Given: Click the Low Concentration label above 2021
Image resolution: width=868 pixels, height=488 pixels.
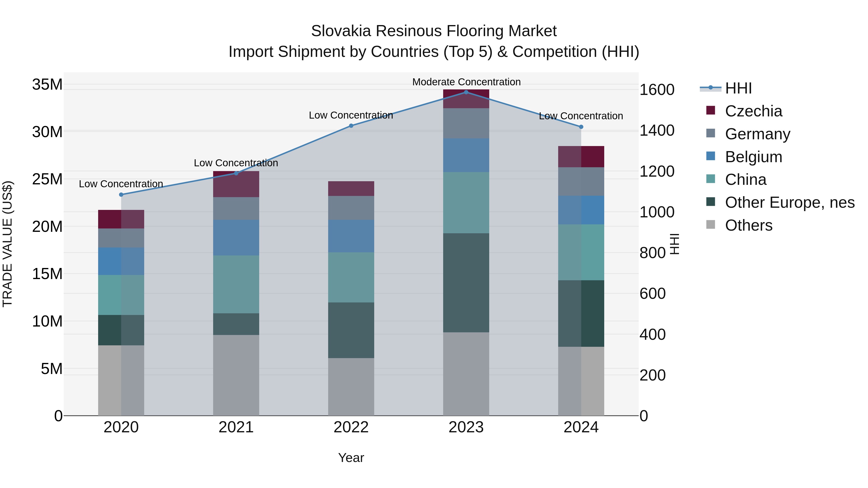Looking at the screenshot, I should tap(236, 163).
